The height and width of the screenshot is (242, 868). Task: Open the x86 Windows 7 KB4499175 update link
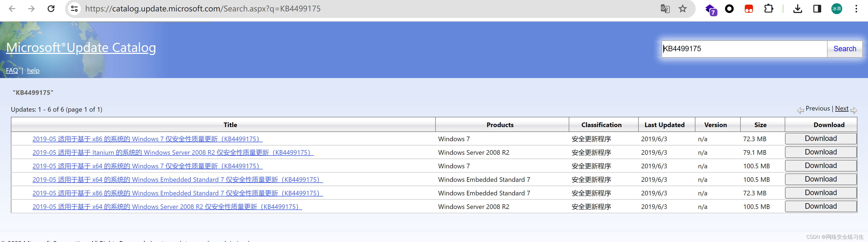click(x=147, y=139)
